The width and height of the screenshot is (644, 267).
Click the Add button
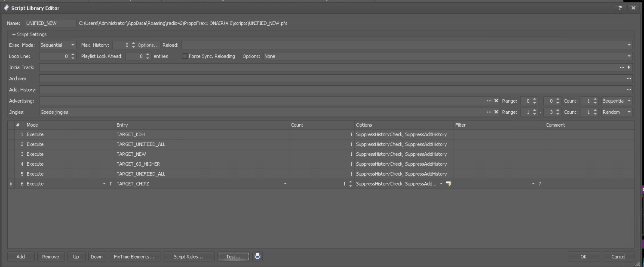tap(21, 256)
